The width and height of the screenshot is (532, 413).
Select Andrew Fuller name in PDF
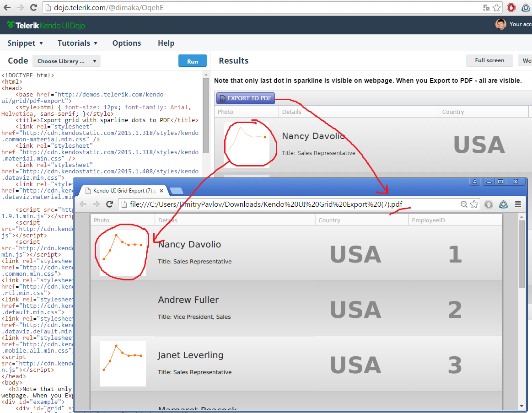(x=188, y=300)
